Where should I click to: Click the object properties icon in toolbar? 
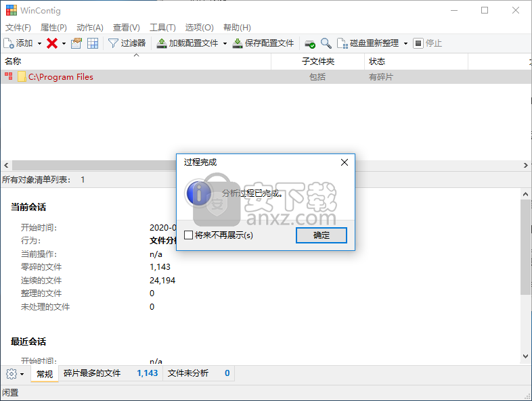click(76, 43)
